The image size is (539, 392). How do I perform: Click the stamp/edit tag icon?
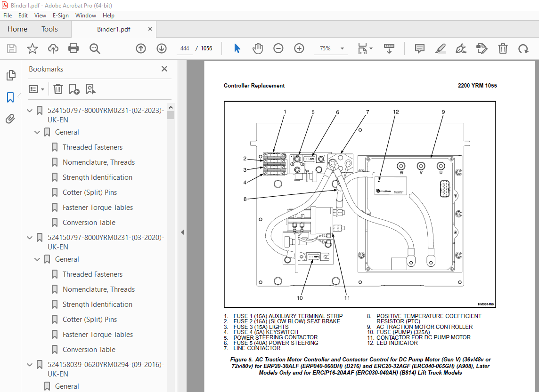(482, 48)
